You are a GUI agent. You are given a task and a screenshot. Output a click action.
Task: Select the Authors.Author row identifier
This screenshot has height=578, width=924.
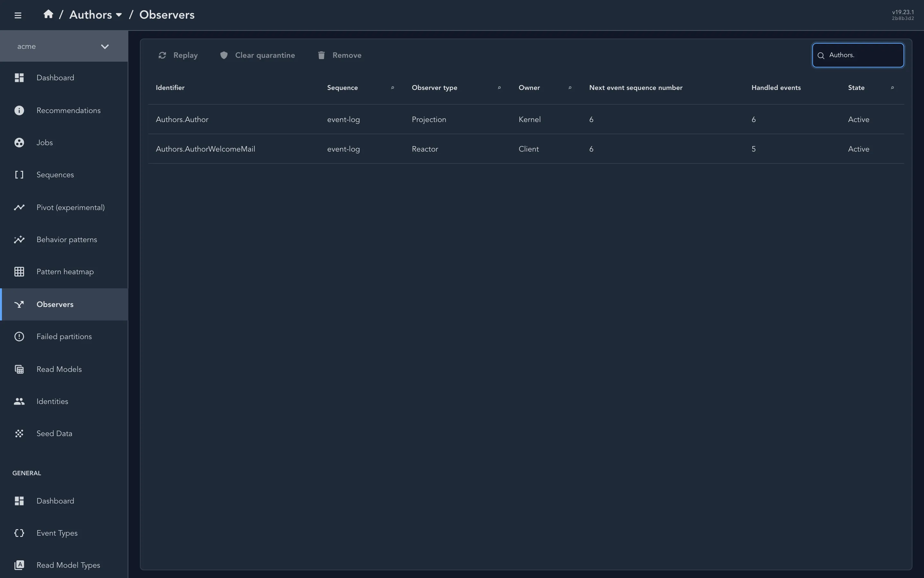182,119
